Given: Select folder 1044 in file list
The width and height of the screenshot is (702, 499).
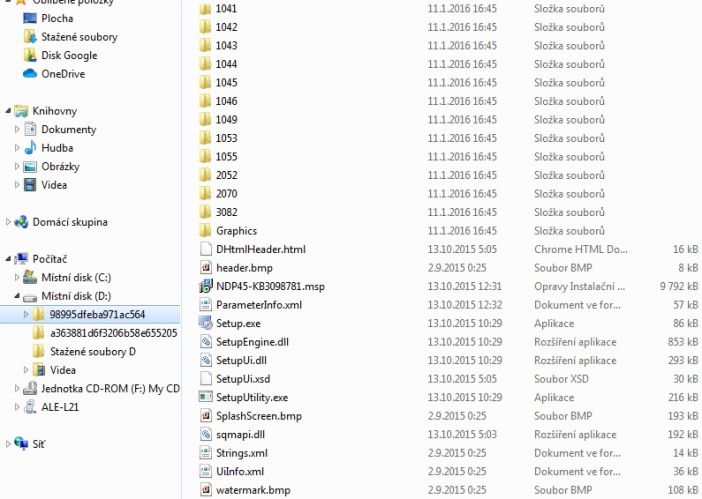Looking at the screenshot, I should click(x=227, y=64).
